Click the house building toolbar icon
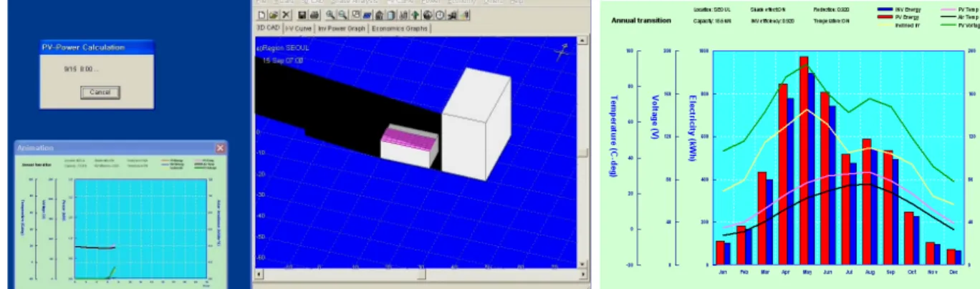The image size is (980, 289). click(x=379, y=15)
